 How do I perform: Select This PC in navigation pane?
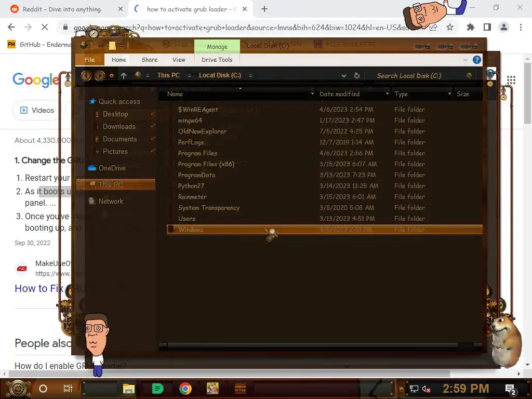[x=116, y=184]
